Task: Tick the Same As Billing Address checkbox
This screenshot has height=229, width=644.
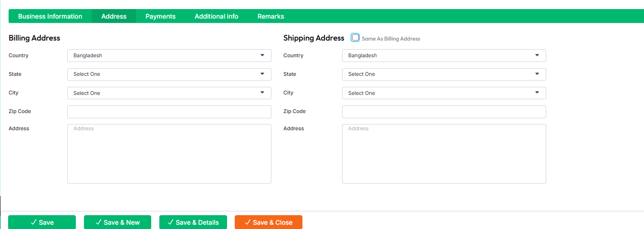Action: tap(355, 38)
